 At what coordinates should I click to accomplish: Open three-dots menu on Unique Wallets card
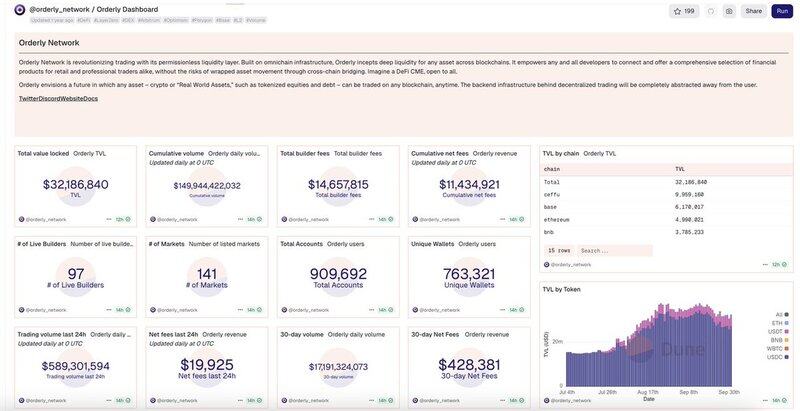coord(505,310)
